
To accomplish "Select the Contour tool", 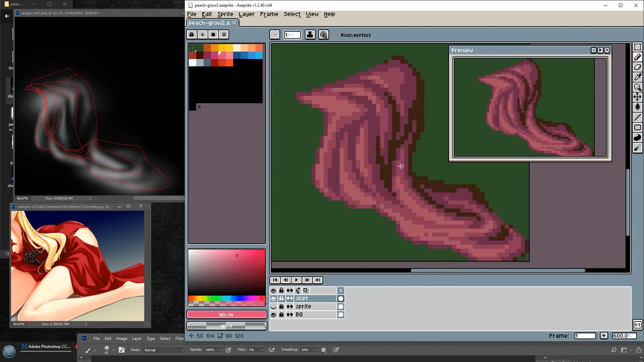I will point(637,137).
